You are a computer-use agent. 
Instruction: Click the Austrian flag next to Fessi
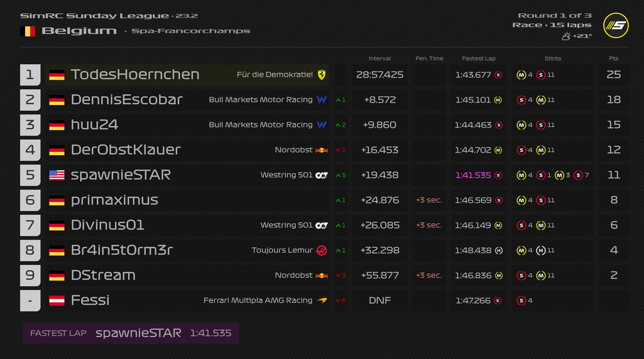point(57,301)
